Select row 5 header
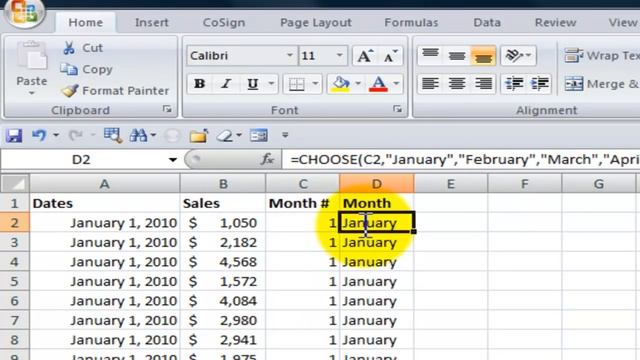Viewport: 640px width, 360px height. 15,281
